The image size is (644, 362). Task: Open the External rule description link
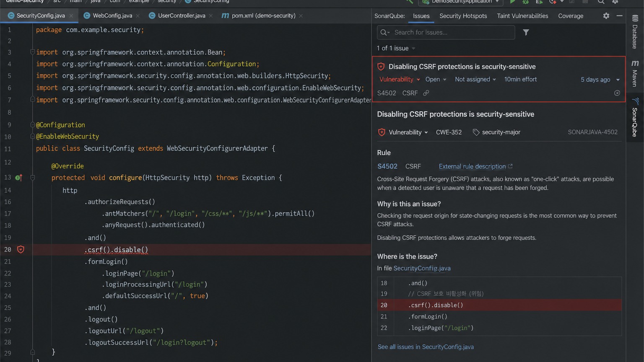(x=472, y=166)
